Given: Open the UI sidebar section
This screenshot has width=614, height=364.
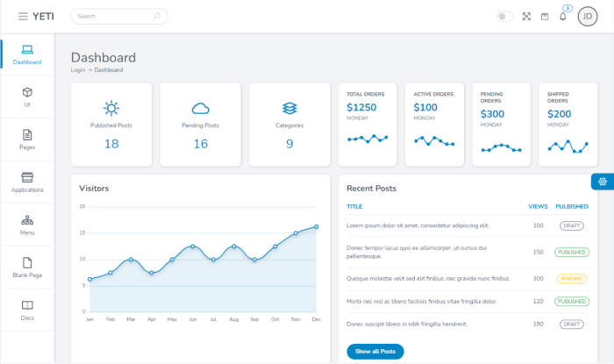Looking at the screenshot, I should pyautogui.click(x=27, y=97).
